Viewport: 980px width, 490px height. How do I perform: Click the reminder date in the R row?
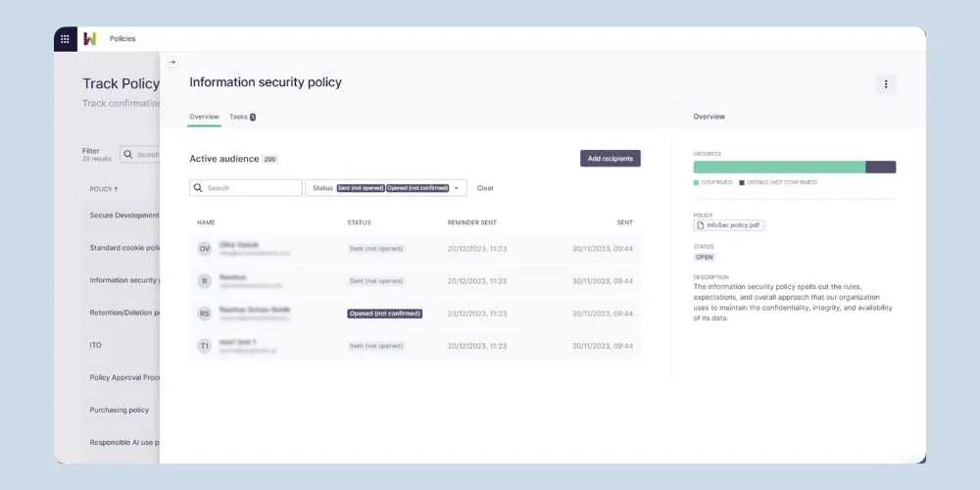point(477,281)
